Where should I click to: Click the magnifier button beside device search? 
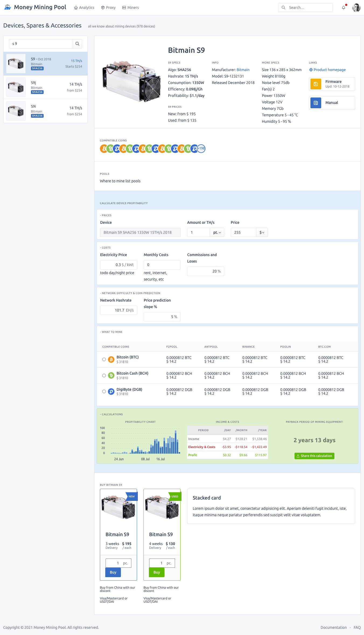pyautogui.click(x=77, y=44)
